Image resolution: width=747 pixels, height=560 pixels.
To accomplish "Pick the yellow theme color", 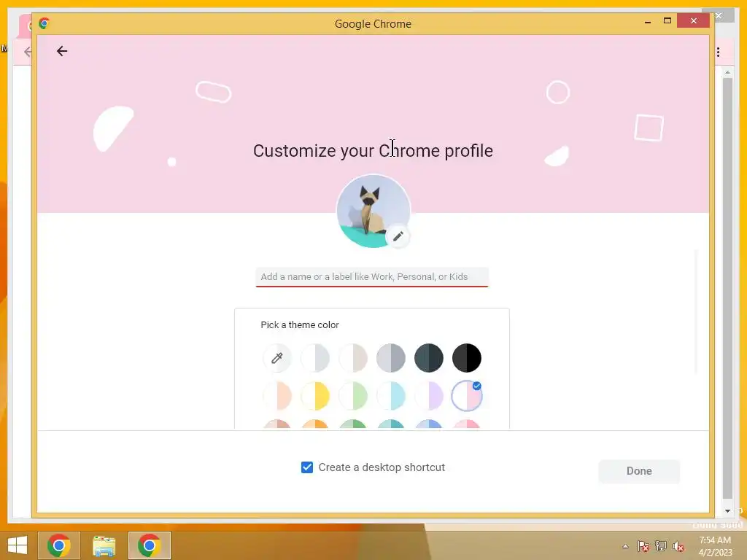I will coord(315,396).
